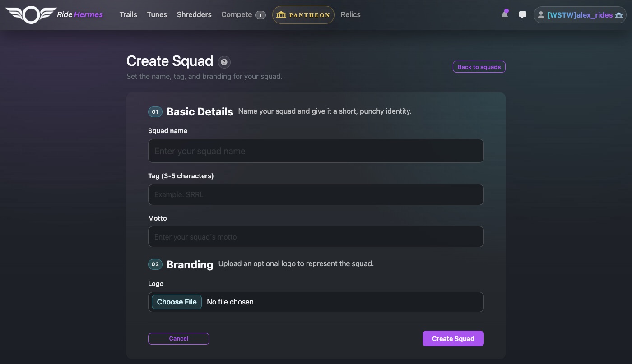Click the Ride Hermes winged logo
Image resolution: width=632 pixels, height=364 pixels.
click(x=31, y=15)
